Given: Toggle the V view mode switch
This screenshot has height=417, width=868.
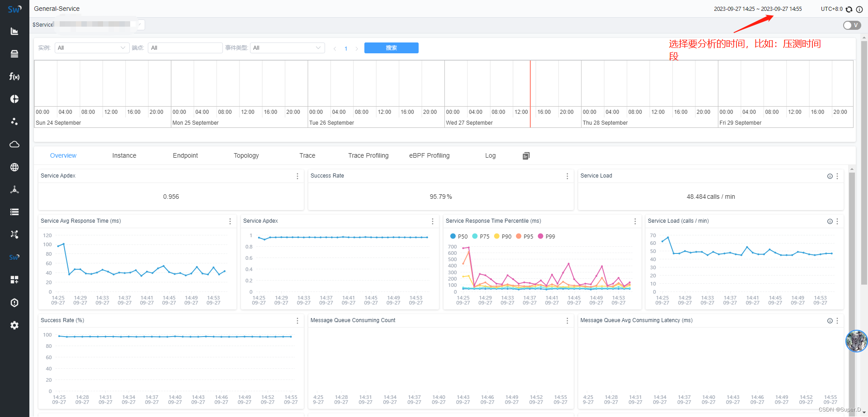Looking at the screenshot, I should pos(852,25).
